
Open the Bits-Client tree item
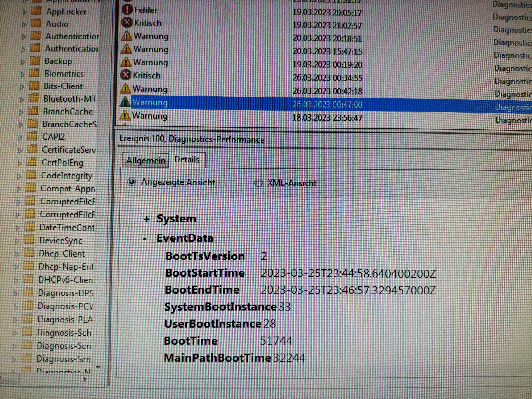[x=63, y=86]
